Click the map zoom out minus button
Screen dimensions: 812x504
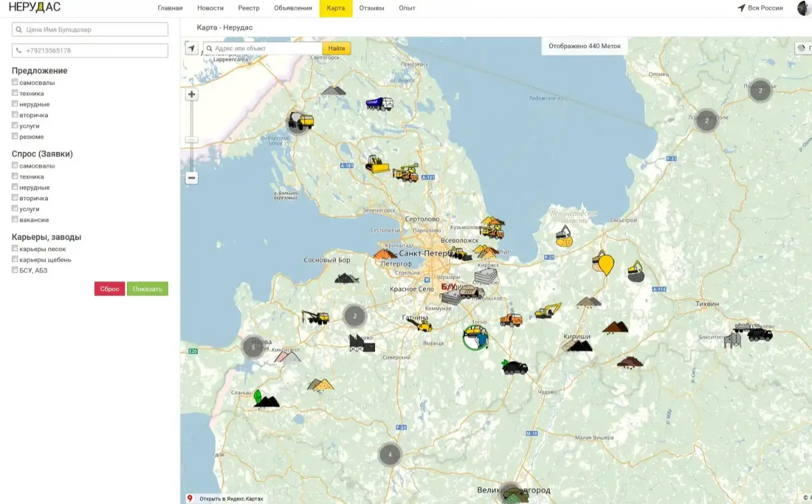point(192,178)
